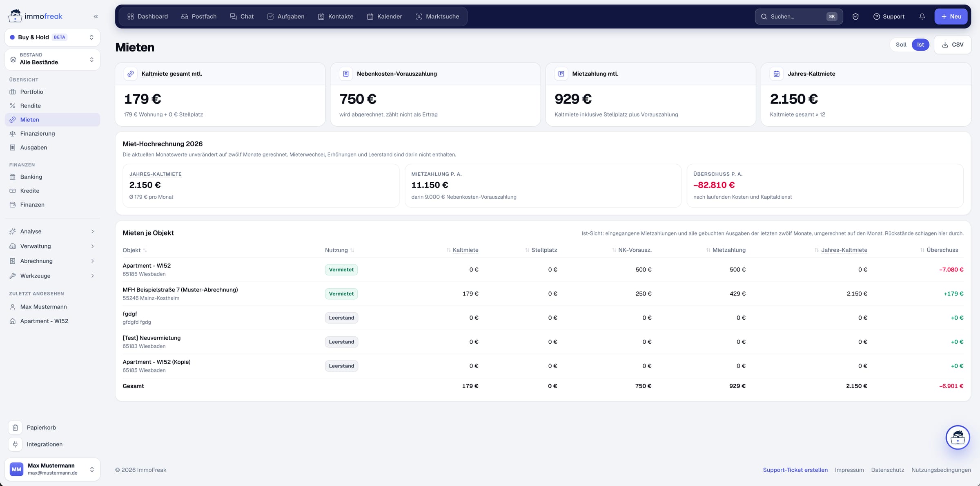The width and height of the screenshot is (980, 486).
Task: Sort table by Objekt column arrows
Action: pos(145,250)
